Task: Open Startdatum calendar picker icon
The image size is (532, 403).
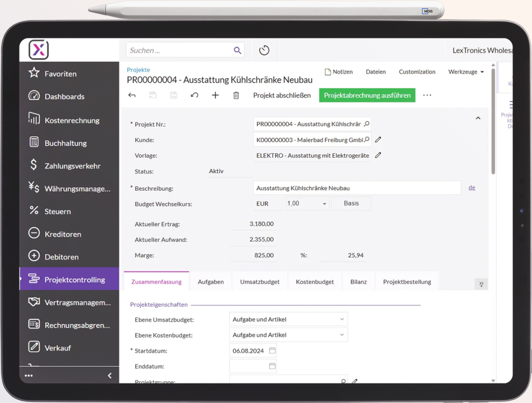Action: [x=272, y=350]
